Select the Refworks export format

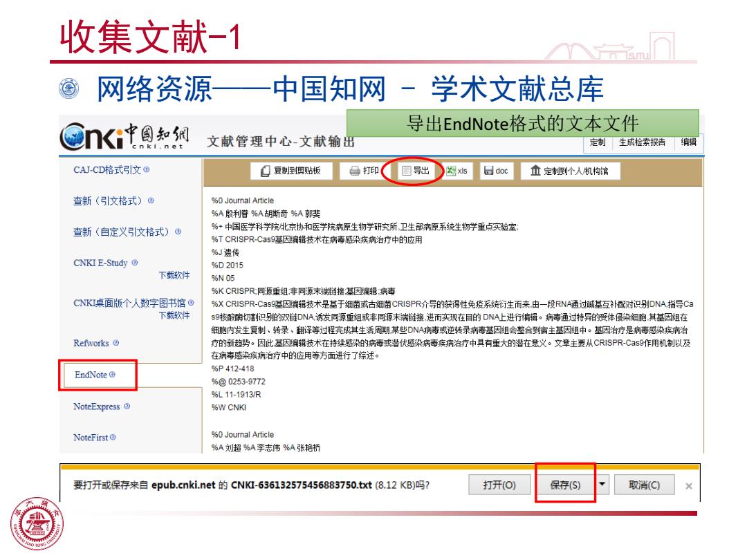click(x=91, y=343)
